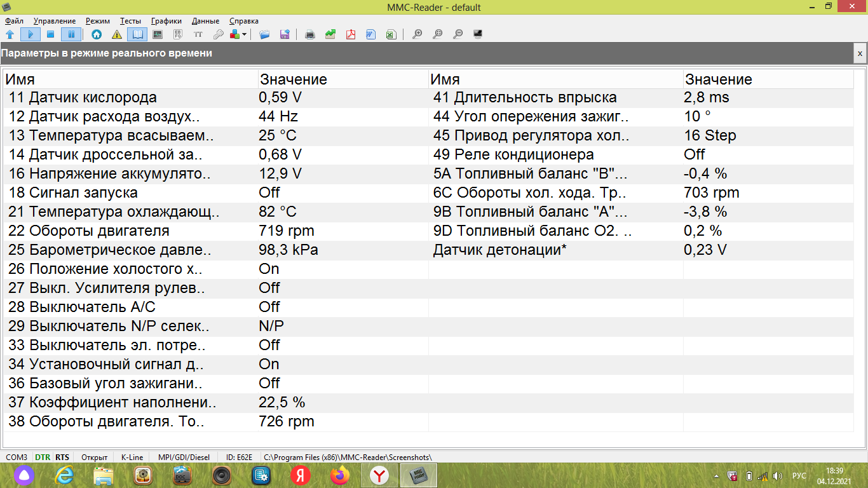The width and height of the screenshot is (868, 488).
Task: Toggle DTR line in status bar
Action: coord(43,457)
